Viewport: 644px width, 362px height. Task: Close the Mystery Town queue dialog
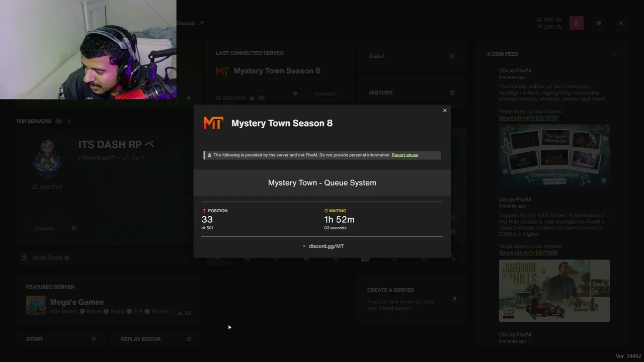(x=445, y=111)
